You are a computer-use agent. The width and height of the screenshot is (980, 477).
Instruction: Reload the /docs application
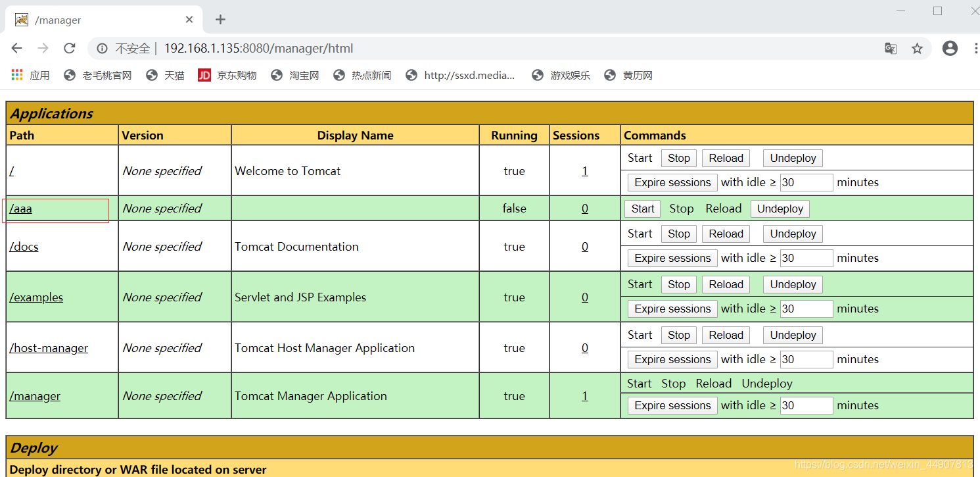pyautogui.click(x=726, y=234)
